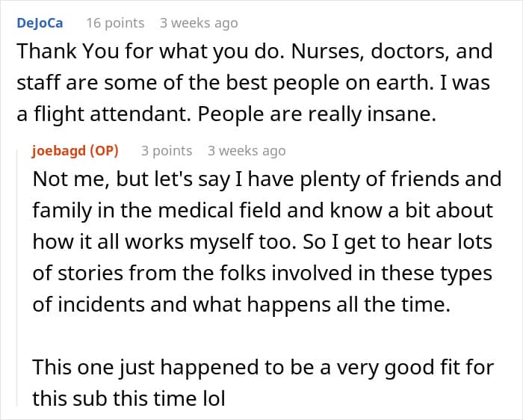Click the 'Thank You for what you do' line
The image size is (523, 420).
(x=127, y=52)
